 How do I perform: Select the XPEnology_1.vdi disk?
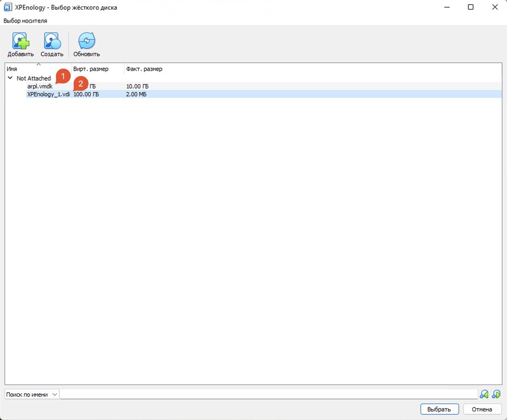click(x=48, y=94)
